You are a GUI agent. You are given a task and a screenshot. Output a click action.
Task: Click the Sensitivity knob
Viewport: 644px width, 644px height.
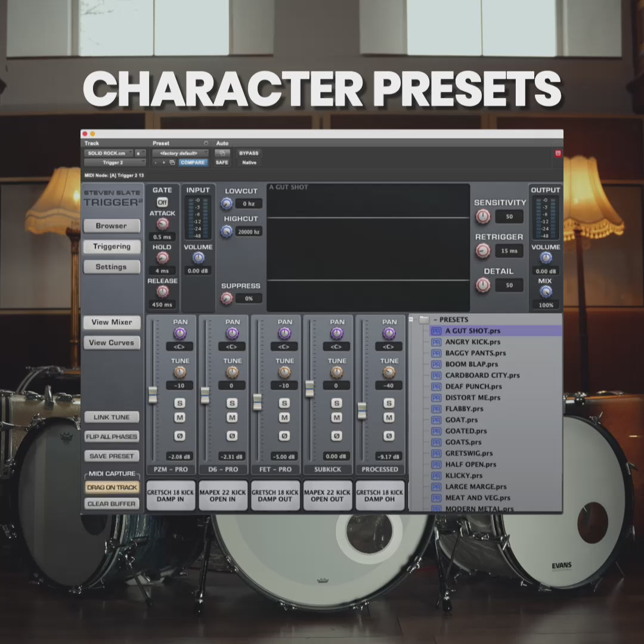pos(483,216)
